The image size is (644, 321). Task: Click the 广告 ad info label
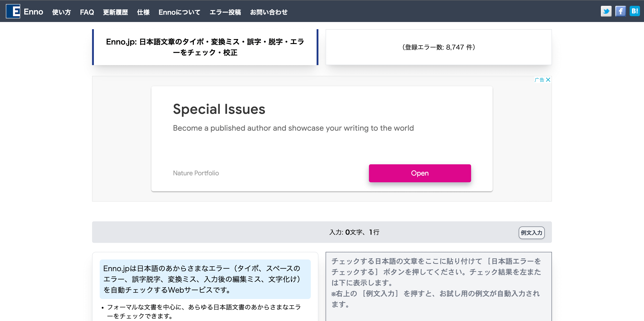(x=539, y=80)
